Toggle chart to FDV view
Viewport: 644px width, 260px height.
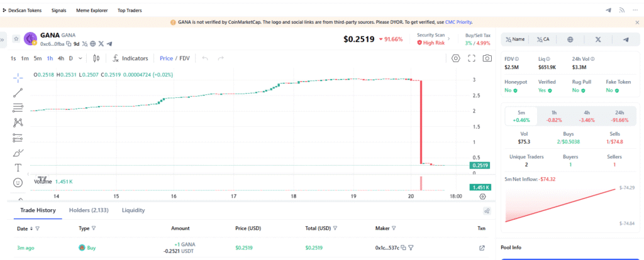184,58
